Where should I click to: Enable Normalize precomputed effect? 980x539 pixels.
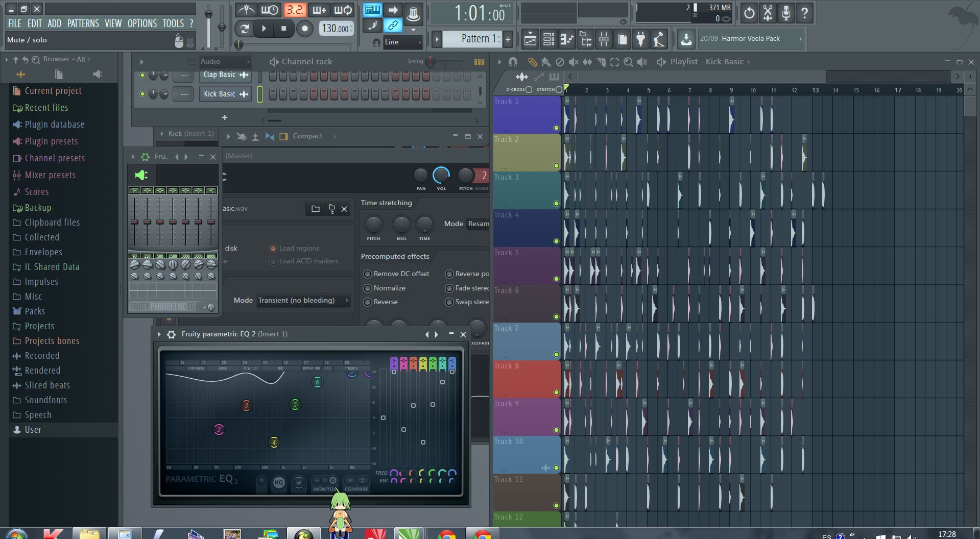367,288
